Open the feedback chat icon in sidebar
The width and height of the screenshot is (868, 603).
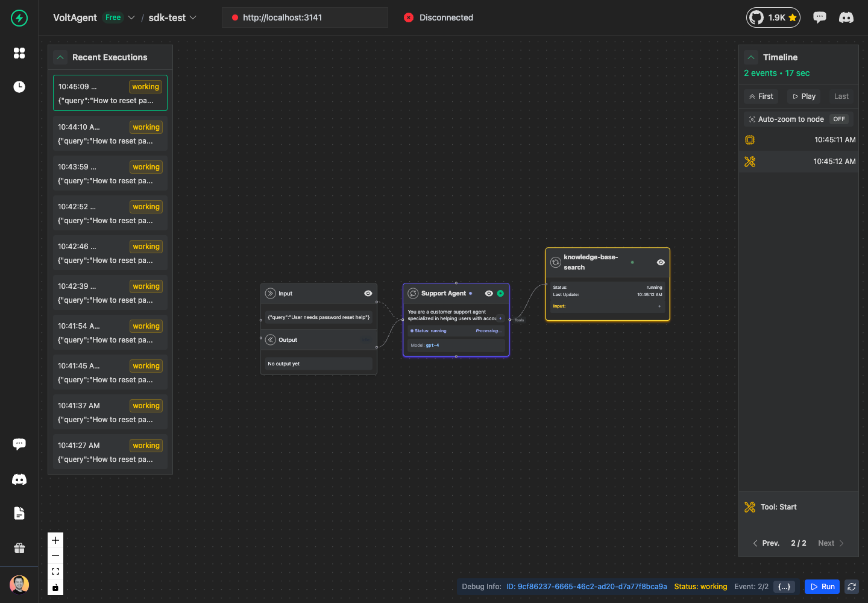19,444
